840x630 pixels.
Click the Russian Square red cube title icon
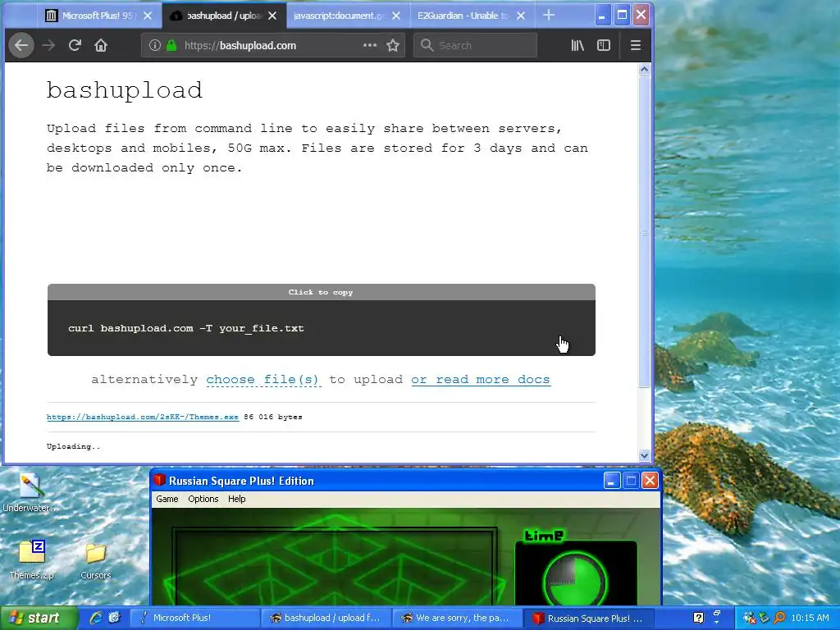pos(160,480)
